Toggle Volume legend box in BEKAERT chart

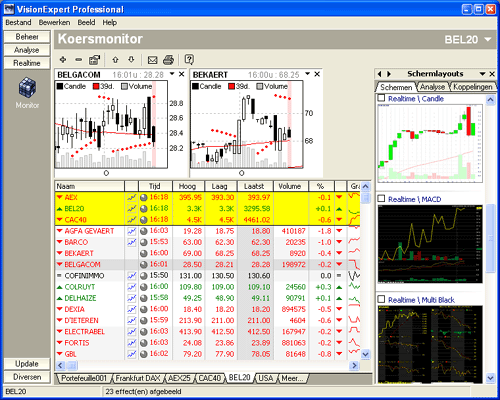click(x=260, y=87)
